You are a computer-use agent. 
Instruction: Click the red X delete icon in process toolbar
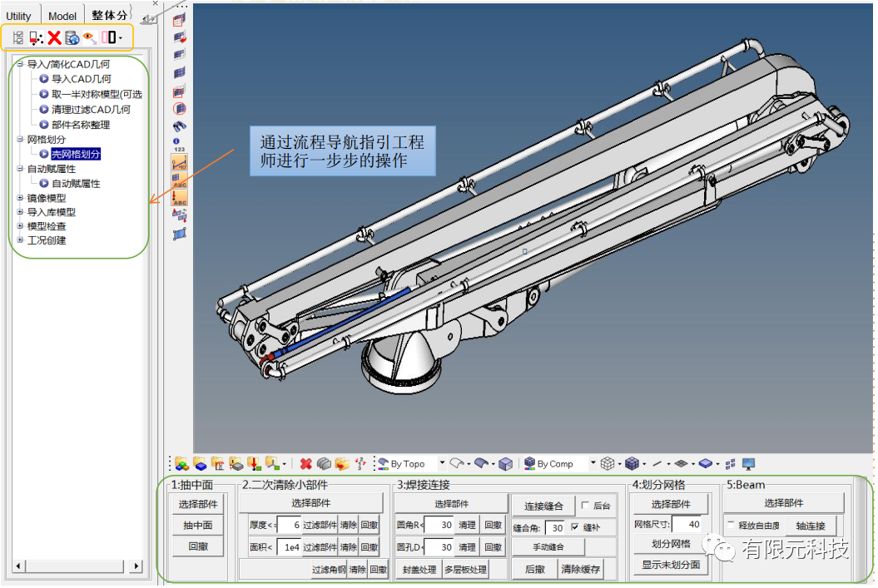[x=54, y=37]
